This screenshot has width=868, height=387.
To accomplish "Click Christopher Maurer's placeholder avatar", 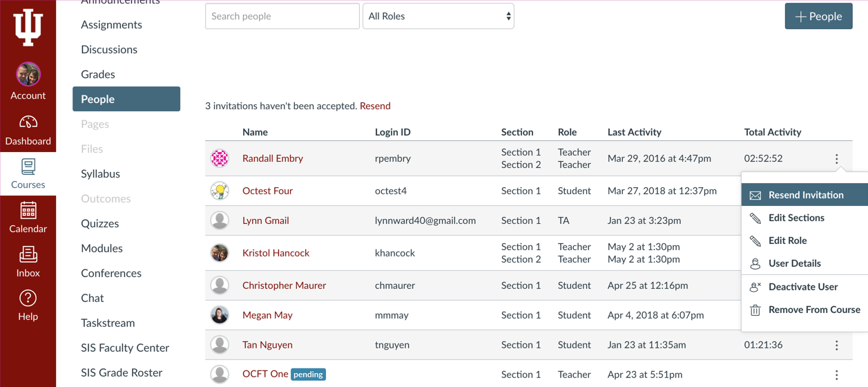I will click(220, 285).
